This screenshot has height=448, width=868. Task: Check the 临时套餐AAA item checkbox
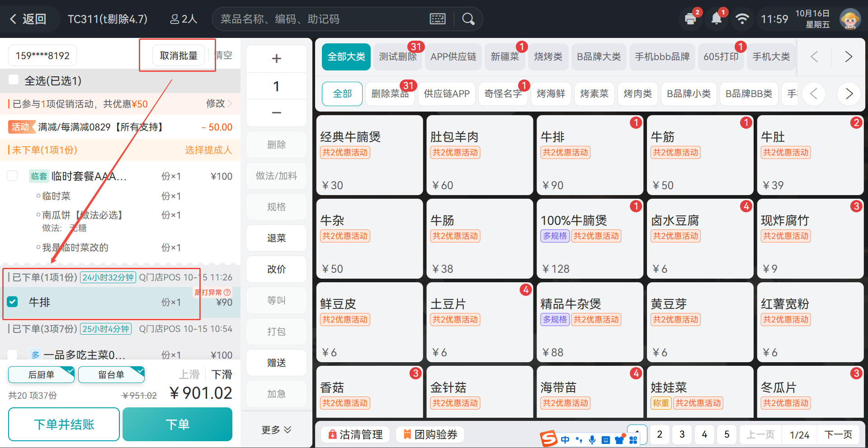point(13,176)
